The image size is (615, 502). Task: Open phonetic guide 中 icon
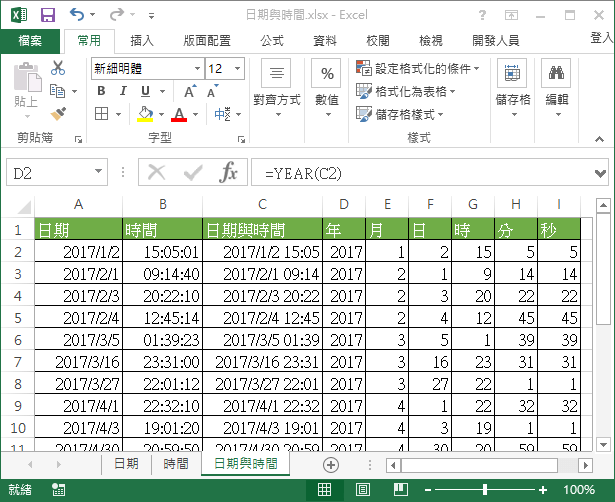[222, 114]
